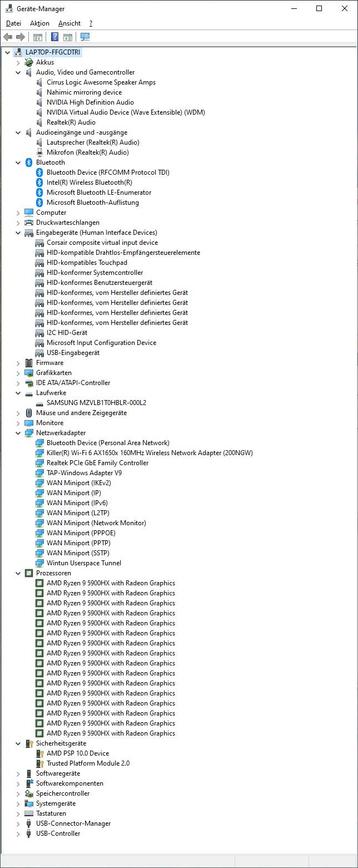Viewport: 358px width, 868px height.
Task: Collapse the LAPTOP-FFGCDTRI root node
Action: click(7, 52)
